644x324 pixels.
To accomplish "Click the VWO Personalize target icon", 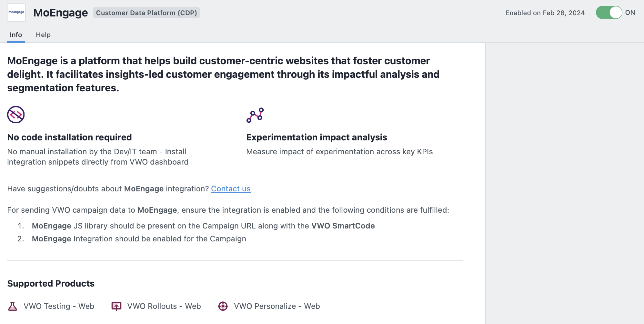I will point(223,306).
